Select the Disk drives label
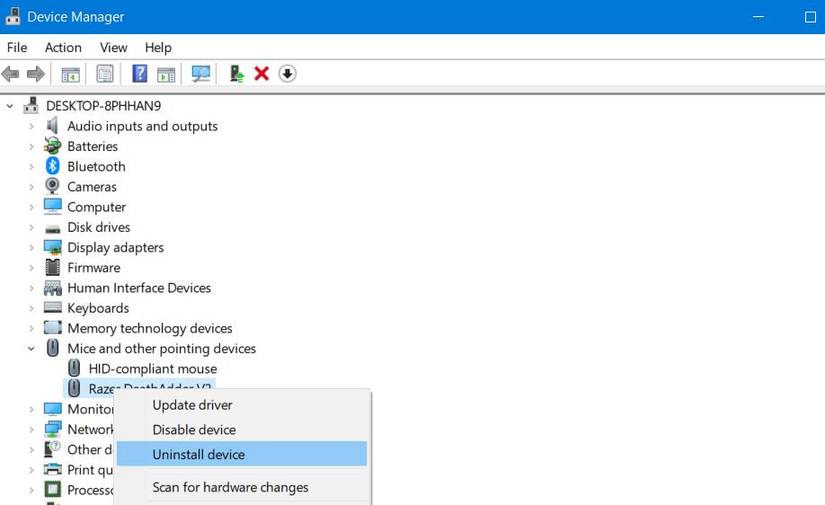825x505 pixels. coord(98,227)
